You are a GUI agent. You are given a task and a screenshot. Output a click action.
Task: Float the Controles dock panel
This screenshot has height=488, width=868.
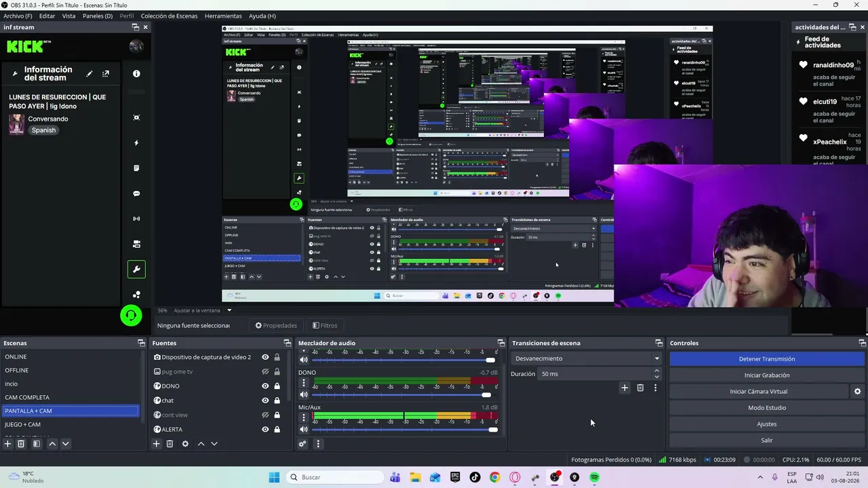point(862,343)
